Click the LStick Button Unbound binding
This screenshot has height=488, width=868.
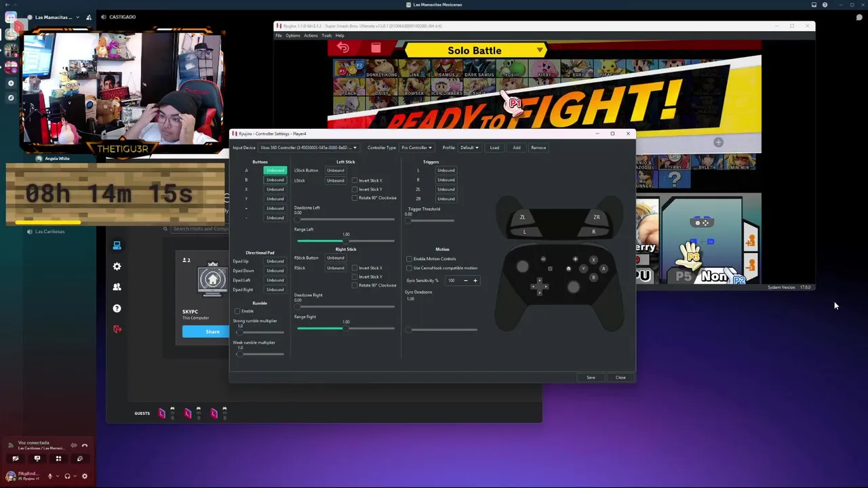pyautogui.click(x=336, y=170)
